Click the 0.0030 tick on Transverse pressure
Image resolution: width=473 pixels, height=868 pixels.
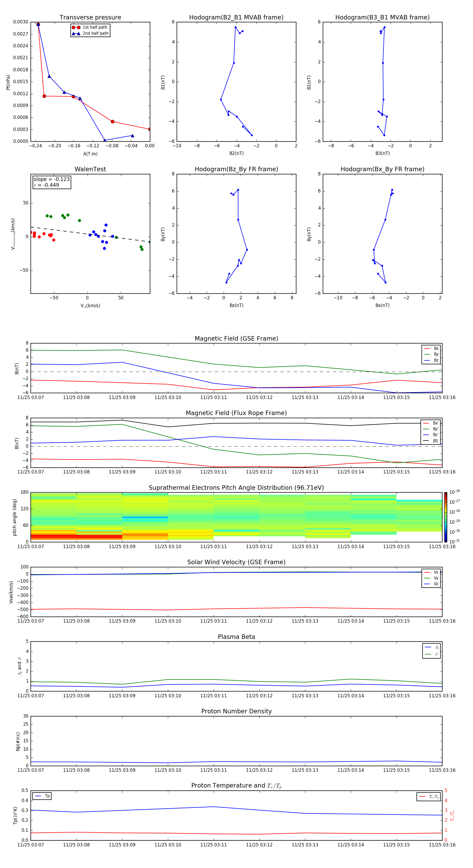tap(20, 22)
